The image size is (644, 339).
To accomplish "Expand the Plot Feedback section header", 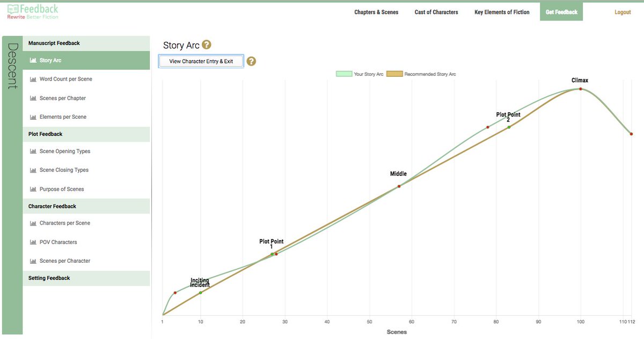I will pos(86,134).
